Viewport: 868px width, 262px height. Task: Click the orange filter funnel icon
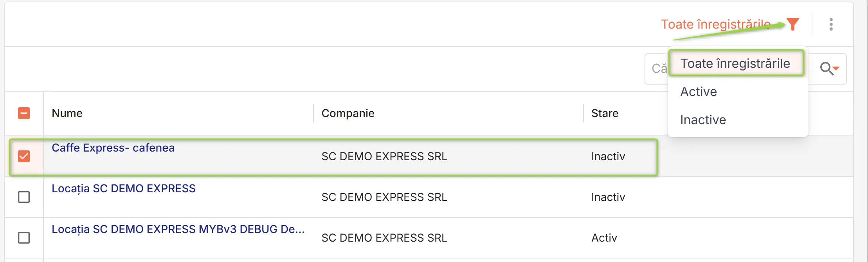[792, 24]
